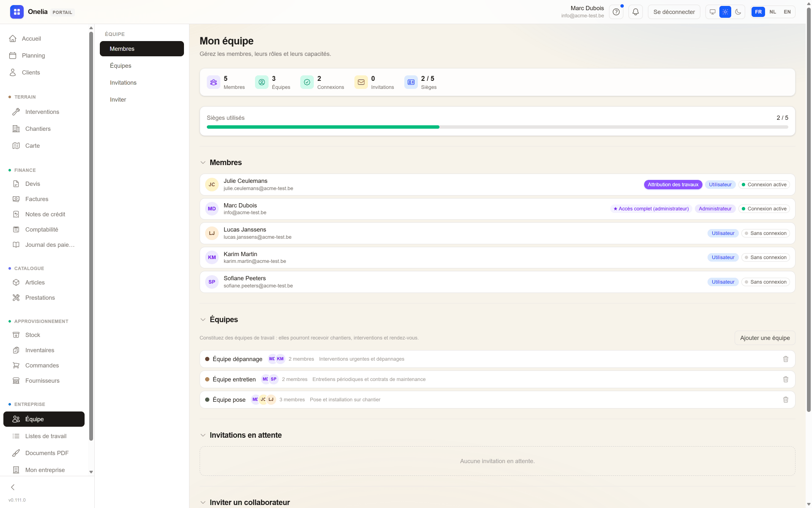
Task: Open Interventions from the sidebar
Action: (44, 112)
